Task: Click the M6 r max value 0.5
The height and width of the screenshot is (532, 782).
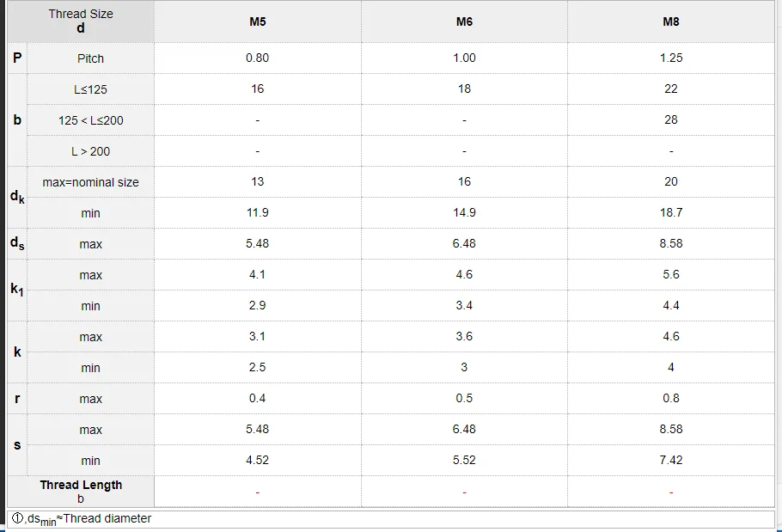Action: (x=464, y=398)
